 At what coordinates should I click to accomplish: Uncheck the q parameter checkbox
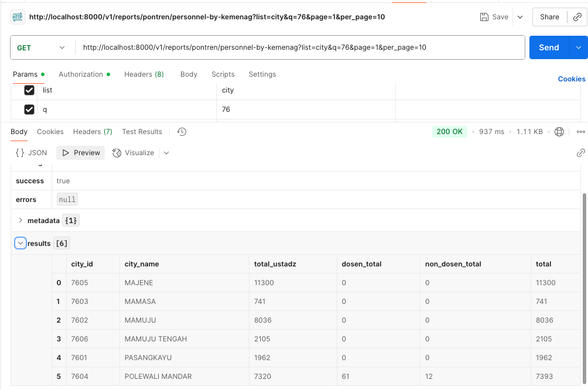[29, 110]
